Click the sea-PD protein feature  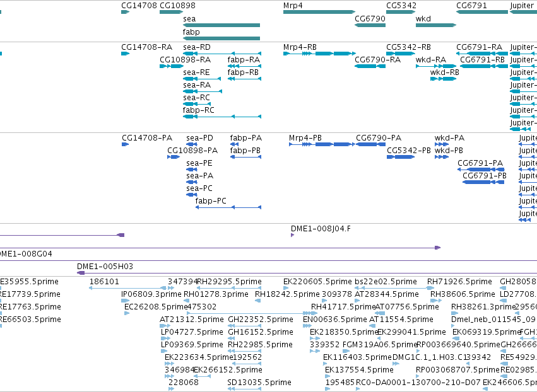tap(192, 144)
